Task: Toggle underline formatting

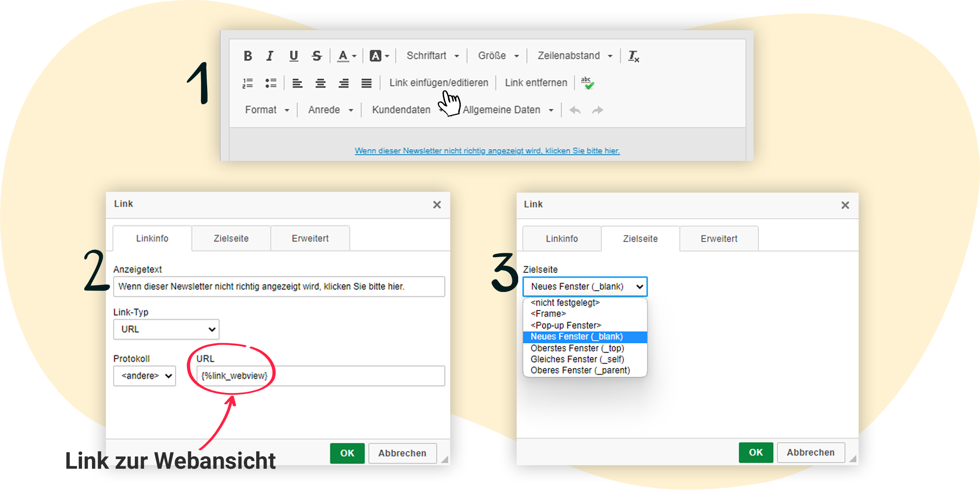Action: tap(293, 56)
